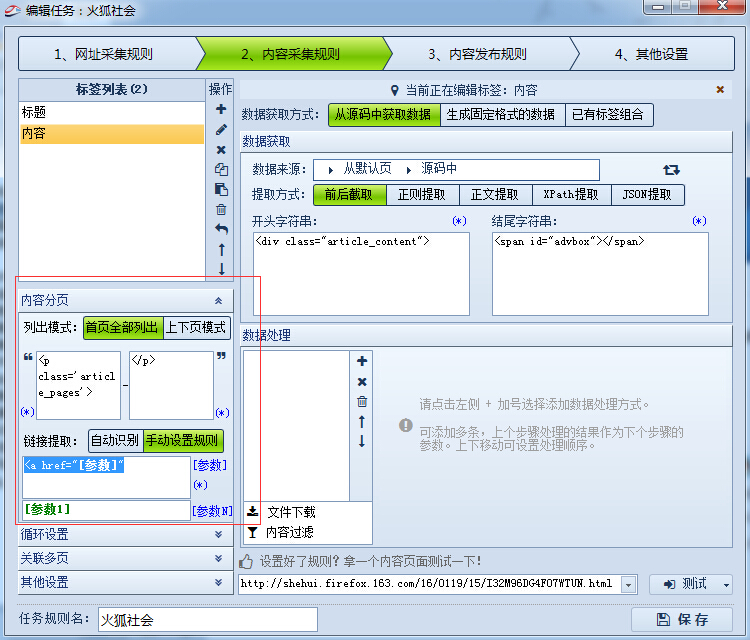Choose 自动识别 for link extraction
Viewport: 750px width, 640px height.
[115, 441]
